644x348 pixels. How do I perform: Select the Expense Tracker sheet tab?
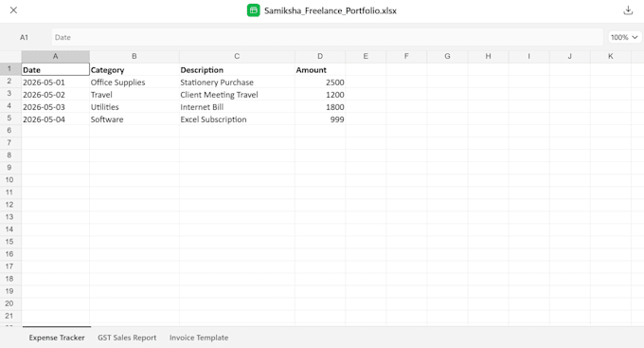point(57,338)
